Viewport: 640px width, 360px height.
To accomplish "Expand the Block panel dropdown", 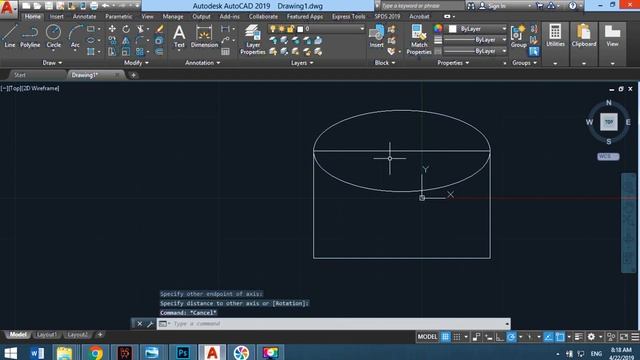I will tap(385, 63).
